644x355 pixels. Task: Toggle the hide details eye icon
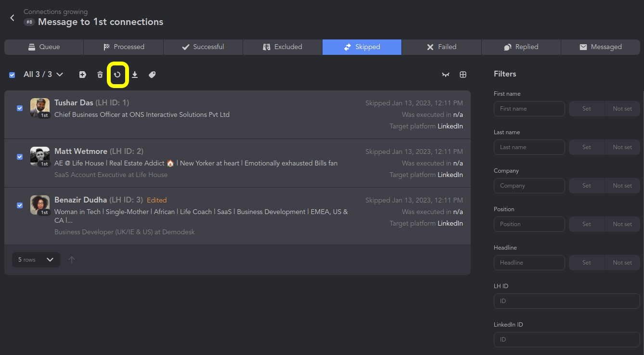(x=446, y=75)
